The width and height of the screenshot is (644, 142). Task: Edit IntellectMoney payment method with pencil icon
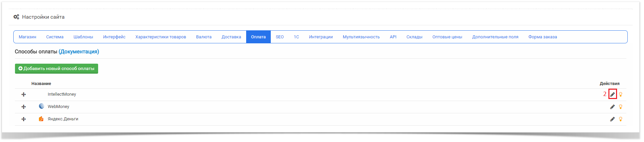612,94
